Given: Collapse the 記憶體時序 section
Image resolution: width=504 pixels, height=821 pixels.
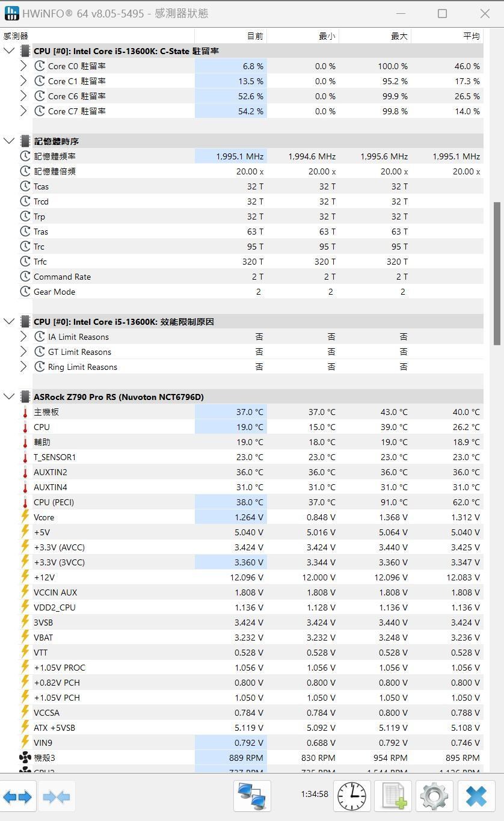Looking at the screenshot, I should tap(9, 141).
